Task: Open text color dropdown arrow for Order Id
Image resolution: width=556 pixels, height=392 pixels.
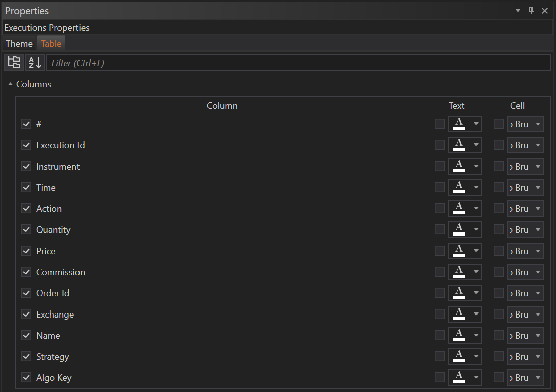Action: 476,293
